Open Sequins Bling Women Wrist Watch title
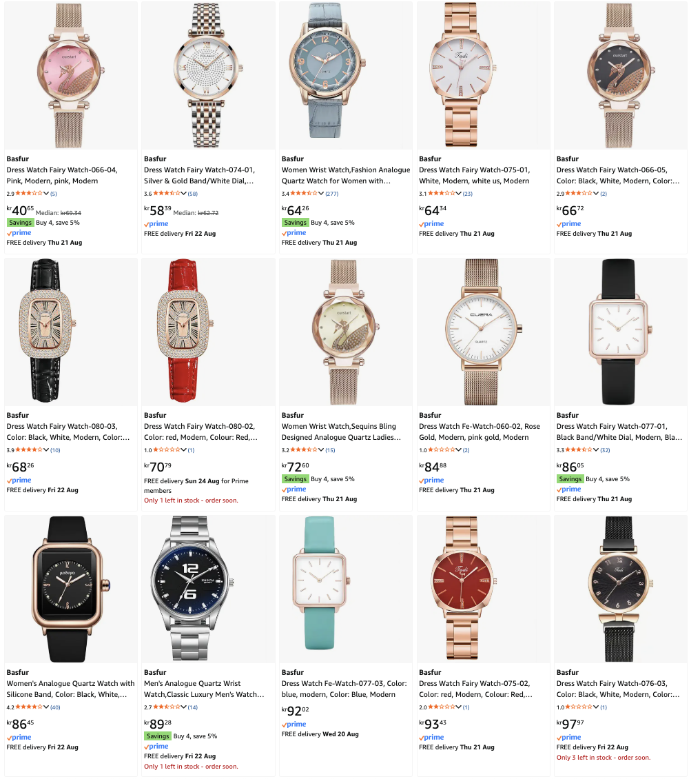This screenshot has width=700, height=779. pyautogui.click(x=341, y=432)
